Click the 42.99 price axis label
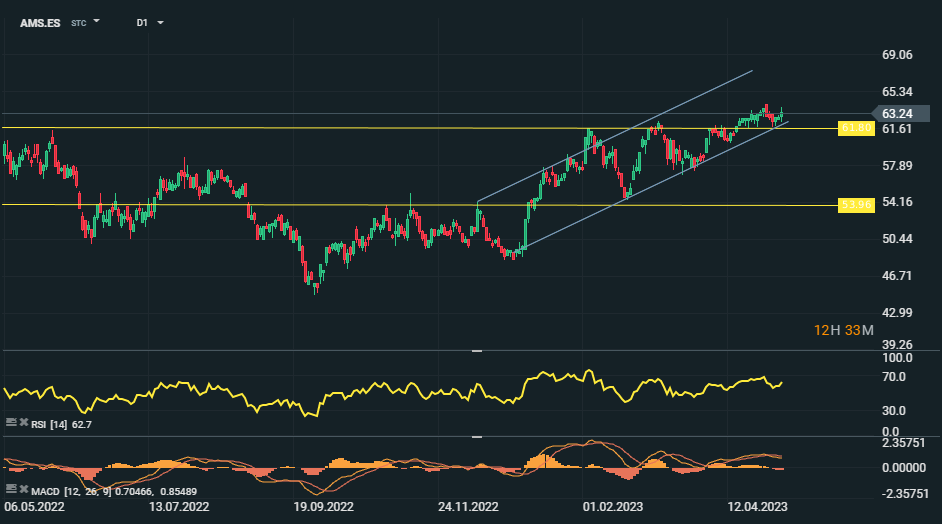The image size is (942, 524). pos(897,312)
